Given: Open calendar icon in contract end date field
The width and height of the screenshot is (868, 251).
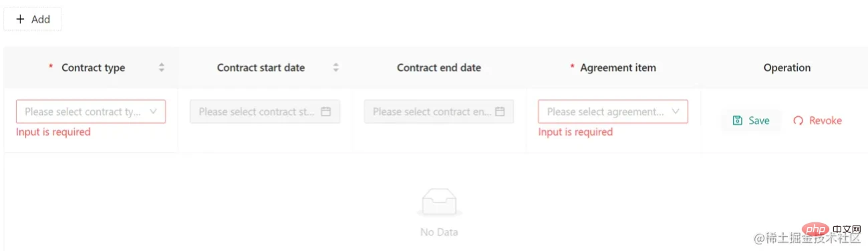Looking at the screenshot, I should click(500, 111).
